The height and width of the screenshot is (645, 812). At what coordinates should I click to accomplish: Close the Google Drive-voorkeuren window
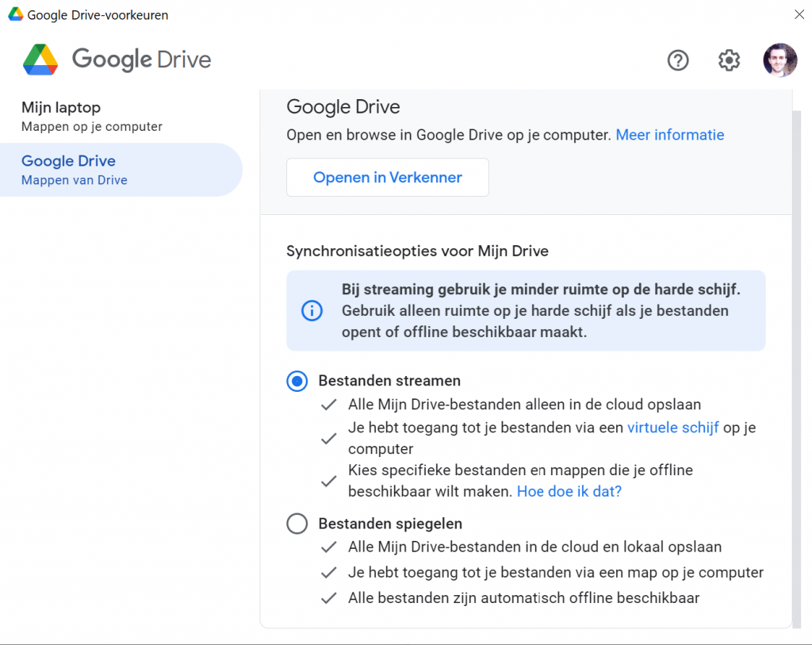click(x=799, y=14)
